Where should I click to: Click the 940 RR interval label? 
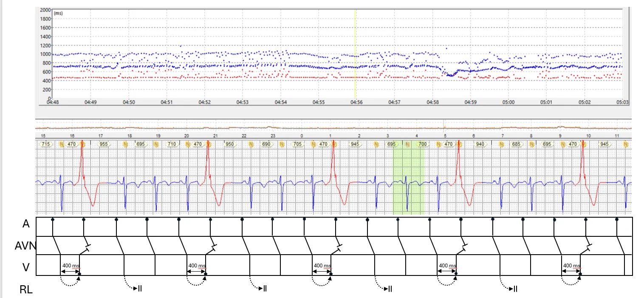[x=480, y=144]
